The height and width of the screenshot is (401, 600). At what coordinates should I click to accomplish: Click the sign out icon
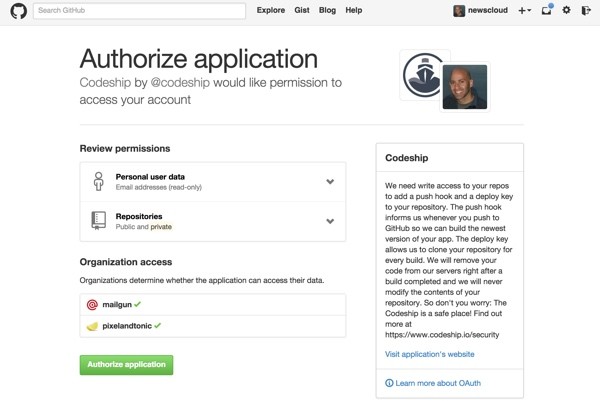click(x=586, y=10)
